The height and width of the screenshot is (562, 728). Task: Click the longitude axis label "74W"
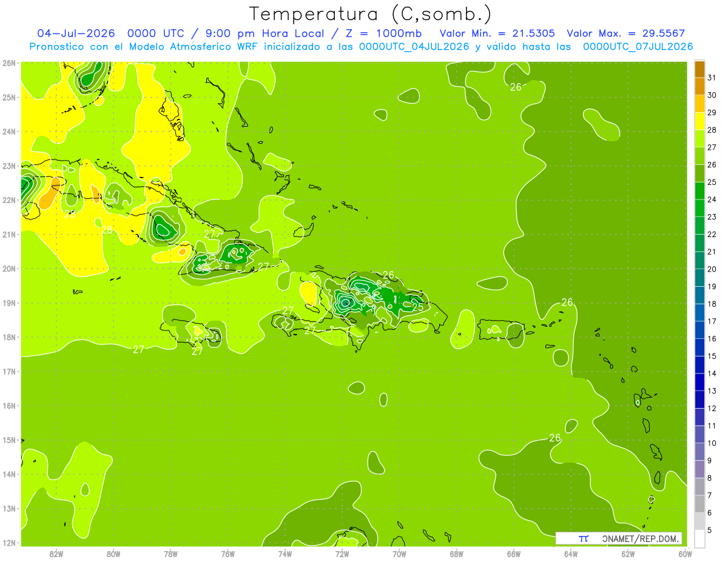click(285, 554)
